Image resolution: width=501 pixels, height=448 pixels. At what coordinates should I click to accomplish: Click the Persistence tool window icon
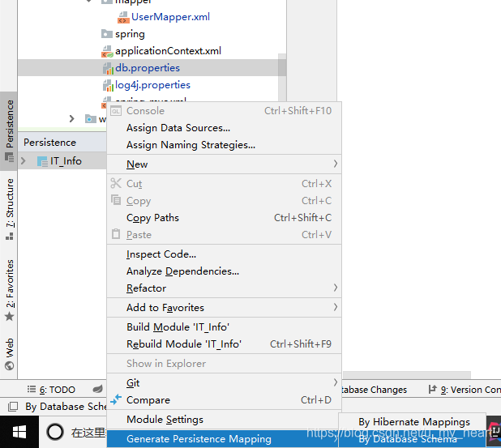point(9,157)
